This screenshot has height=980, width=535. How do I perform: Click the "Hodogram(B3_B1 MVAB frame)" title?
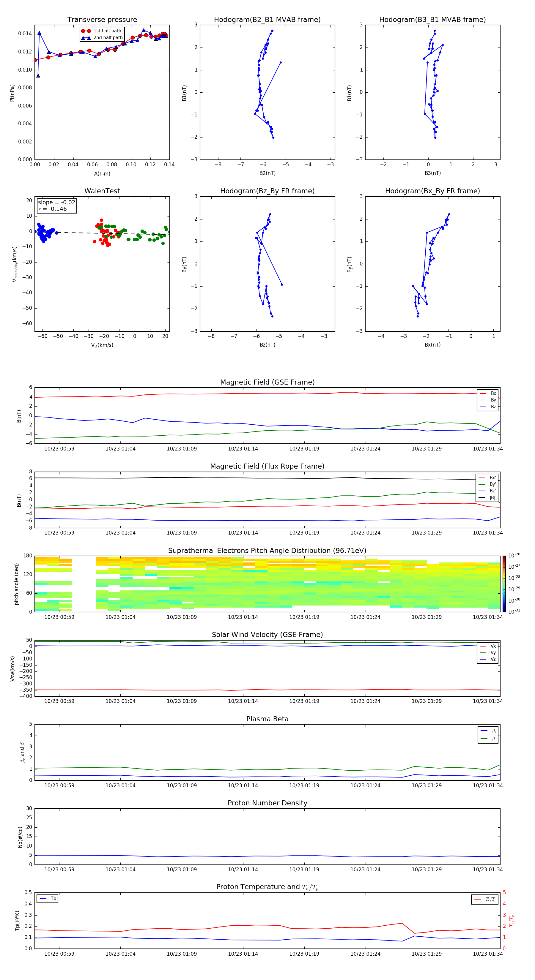click(432, 19)
